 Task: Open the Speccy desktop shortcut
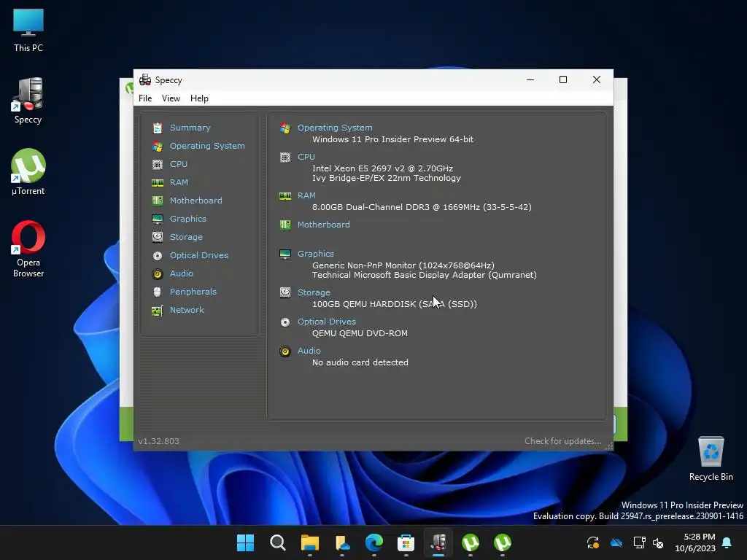28,101
